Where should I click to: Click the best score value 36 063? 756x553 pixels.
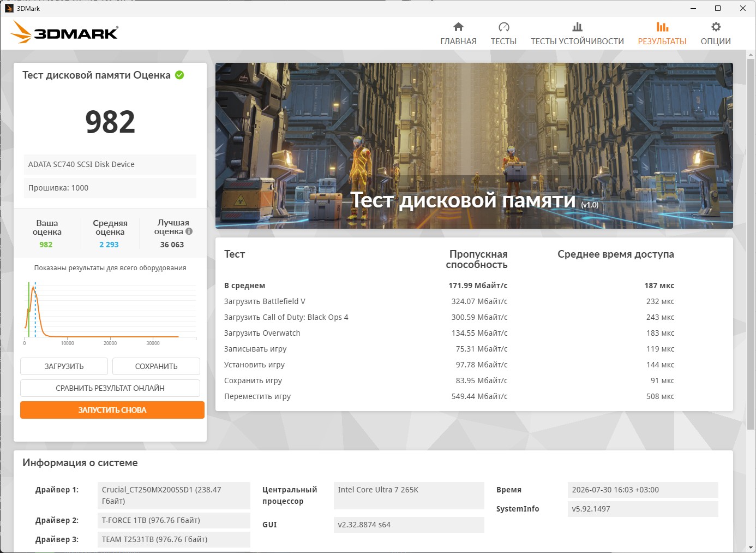[172, 245]
